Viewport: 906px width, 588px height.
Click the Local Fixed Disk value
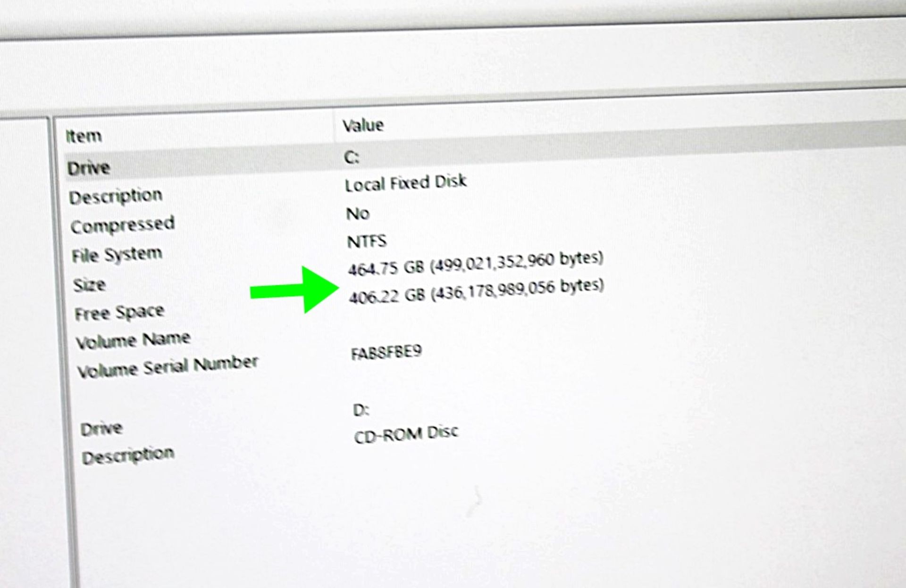(406, 182)
